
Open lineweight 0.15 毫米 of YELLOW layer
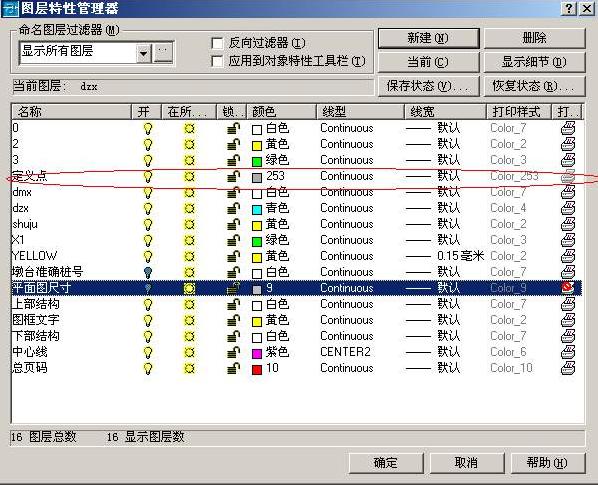click(x=445, y=256)
